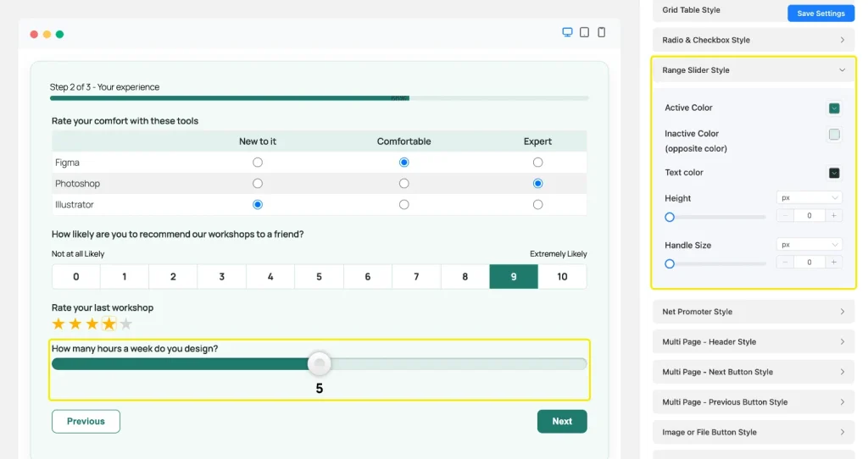Decrease Height value with minus button
Image resolution: width=868 pixels, height=459 pixels.
(785, 216)
